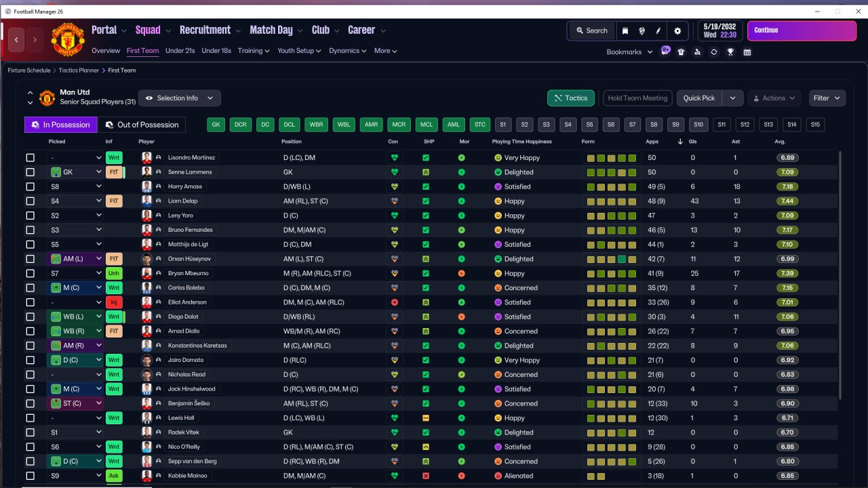Select the STC position pill
Viewport: 868px width, 488px height.
(x=480, y=125)
